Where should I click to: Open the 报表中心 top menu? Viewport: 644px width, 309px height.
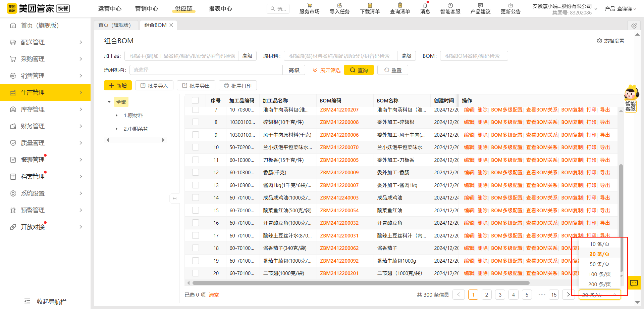(x=220, y=9)
